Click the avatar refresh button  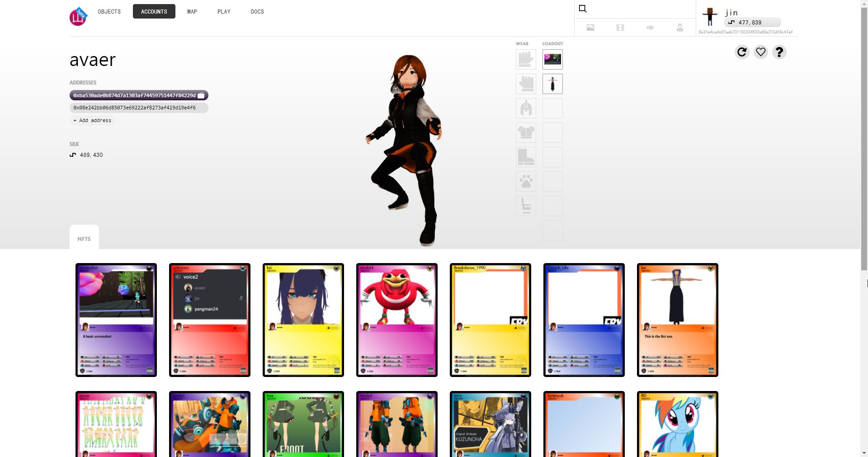click(742, 52)
